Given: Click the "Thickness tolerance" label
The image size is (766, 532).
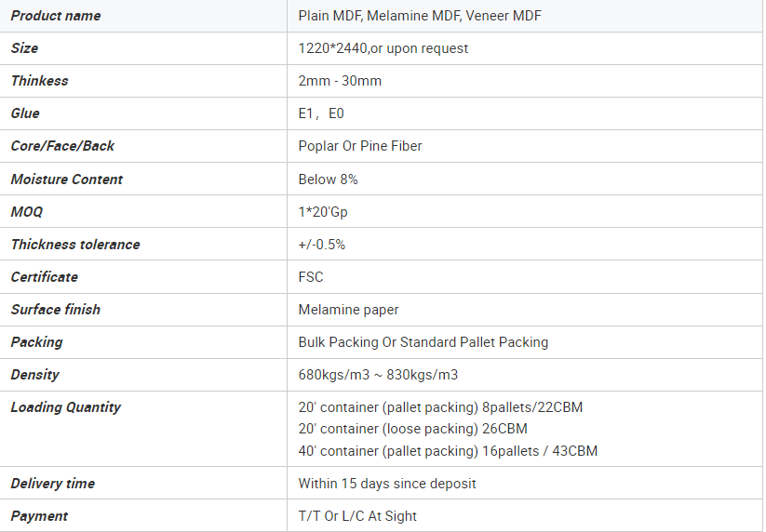Looking at the screenshot, I should [x=75, y=245].
